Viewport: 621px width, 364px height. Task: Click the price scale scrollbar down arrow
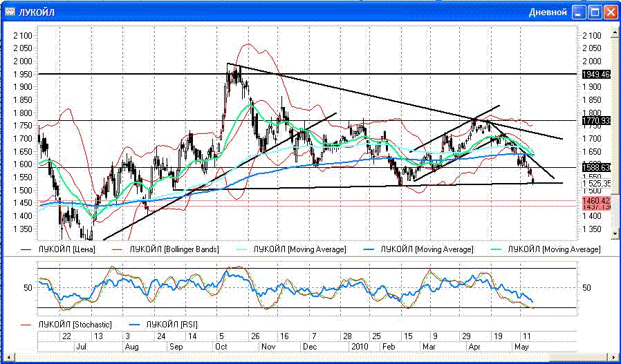(615, 234)
